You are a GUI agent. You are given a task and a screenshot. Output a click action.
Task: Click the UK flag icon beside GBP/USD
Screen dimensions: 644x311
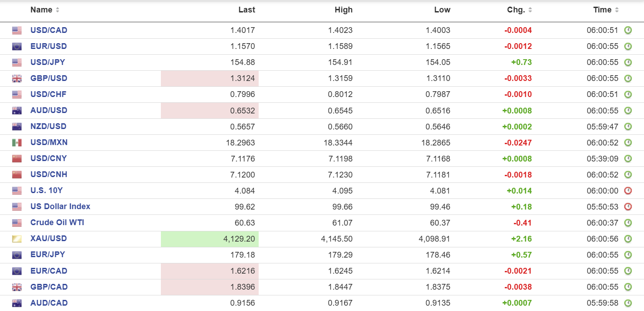[17, 79]
